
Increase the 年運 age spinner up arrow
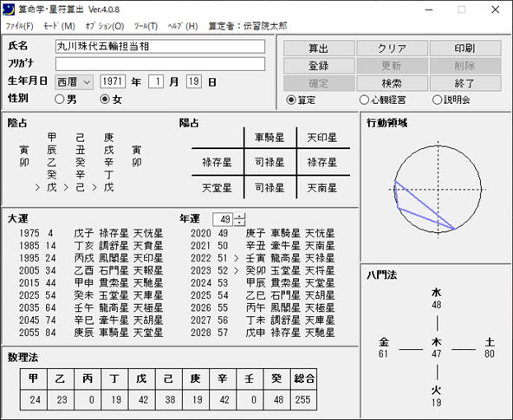pyautogui.click(x=240, y=216)
